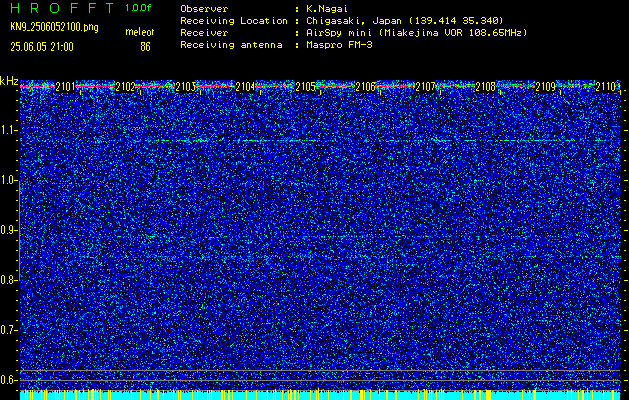Click the 2110 time marker

click(606, 87)
